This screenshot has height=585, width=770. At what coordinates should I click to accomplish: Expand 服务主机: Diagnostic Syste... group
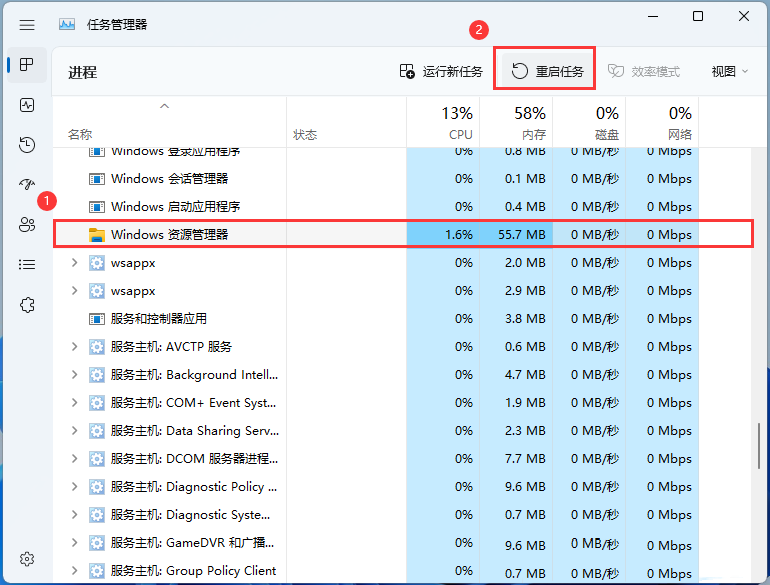coord(75,515)
